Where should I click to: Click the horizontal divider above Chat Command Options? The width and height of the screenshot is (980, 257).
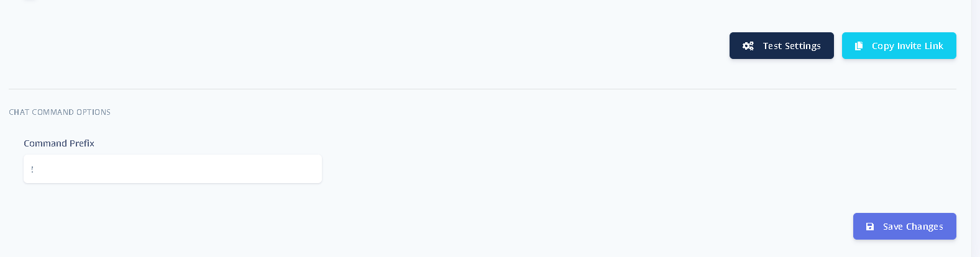click(x=482, y=89)
